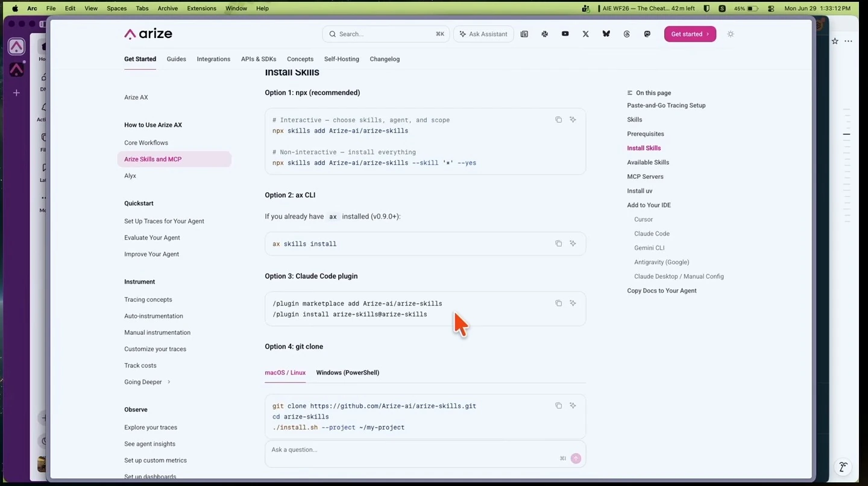Ask AI about the plugin marketplace block
The height and width of the screenshot is (486, 868).
pyautogui.click(x=573, y=303)
